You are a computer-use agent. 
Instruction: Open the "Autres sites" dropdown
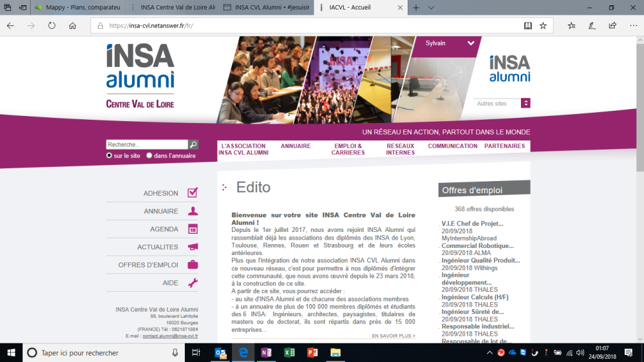tap(526, 103)
